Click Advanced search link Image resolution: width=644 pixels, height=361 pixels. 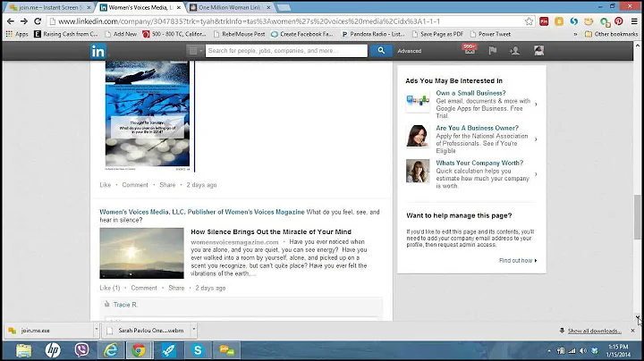409,51
